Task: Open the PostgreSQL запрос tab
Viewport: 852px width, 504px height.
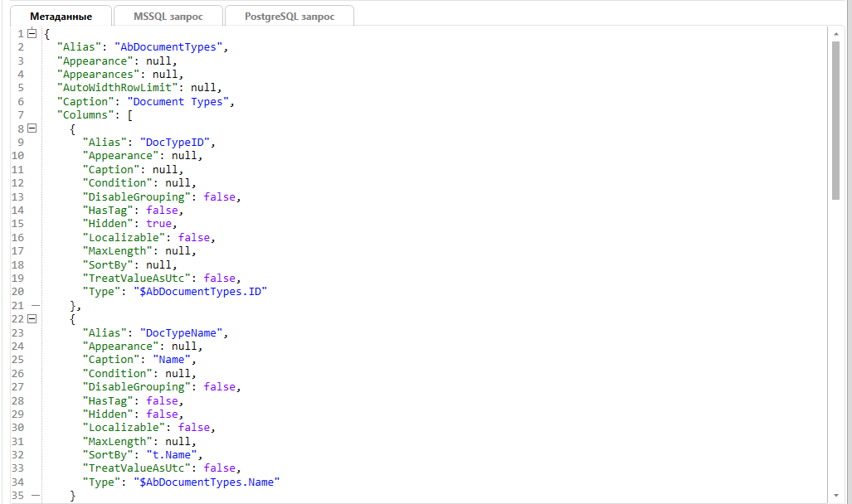Action: (x=290, y=17)
